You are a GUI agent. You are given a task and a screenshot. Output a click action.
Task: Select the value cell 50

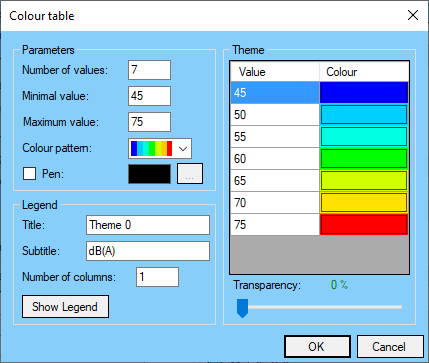(x=275, y=115)
